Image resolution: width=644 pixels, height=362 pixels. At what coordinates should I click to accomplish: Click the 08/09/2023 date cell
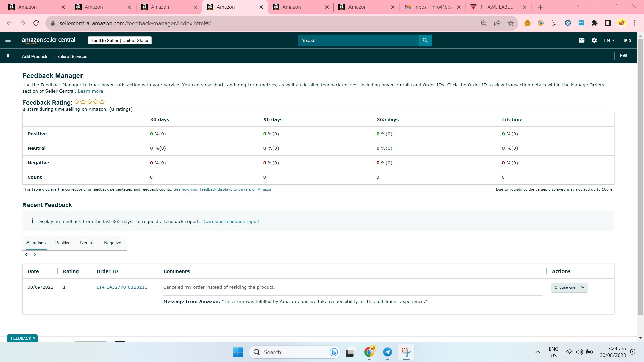coord(40,287)
